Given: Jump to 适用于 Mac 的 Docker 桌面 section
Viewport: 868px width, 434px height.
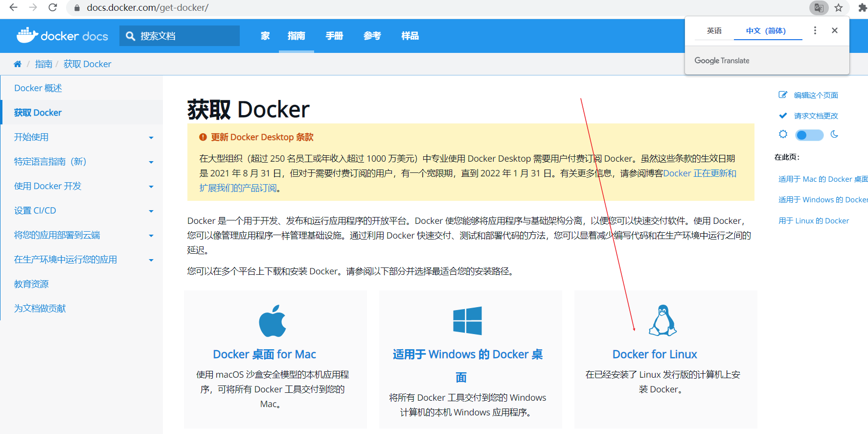Looking at the screenshot, I should tap(823, 179).
